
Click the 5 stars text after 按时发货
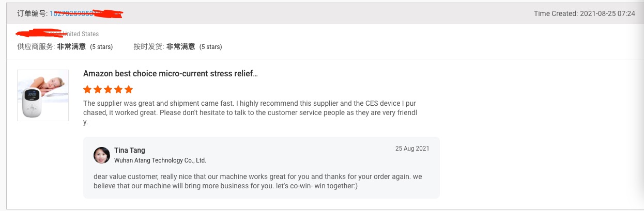tap(211, 47)
